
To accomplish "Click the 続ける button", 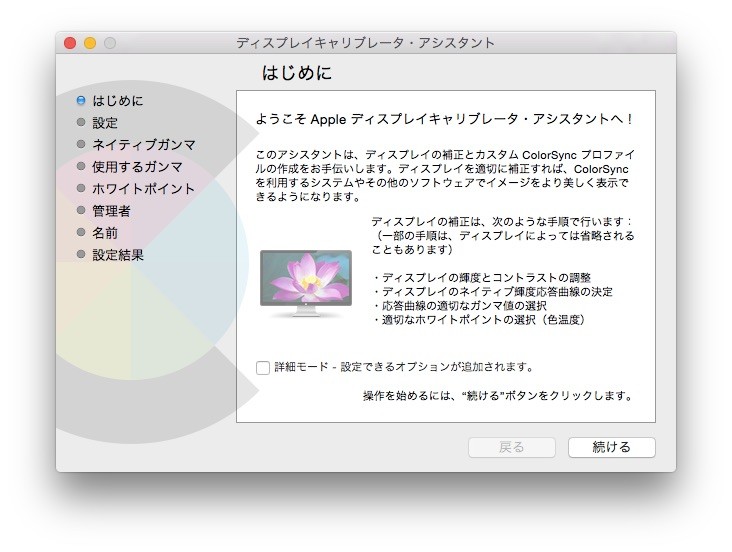I will tap(612, 447).
